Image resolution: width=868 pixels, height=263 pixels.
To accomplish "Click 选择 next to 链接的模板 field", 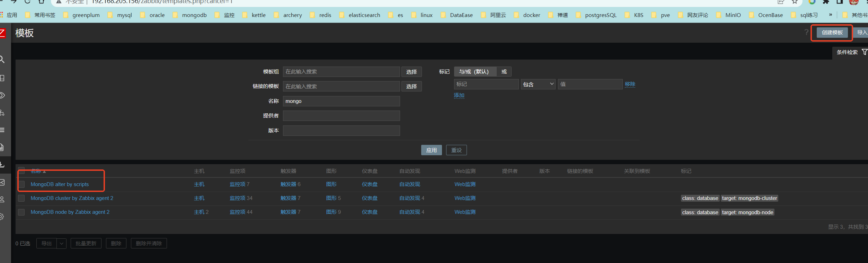I will pyautogui.click(x=411, y=86).
